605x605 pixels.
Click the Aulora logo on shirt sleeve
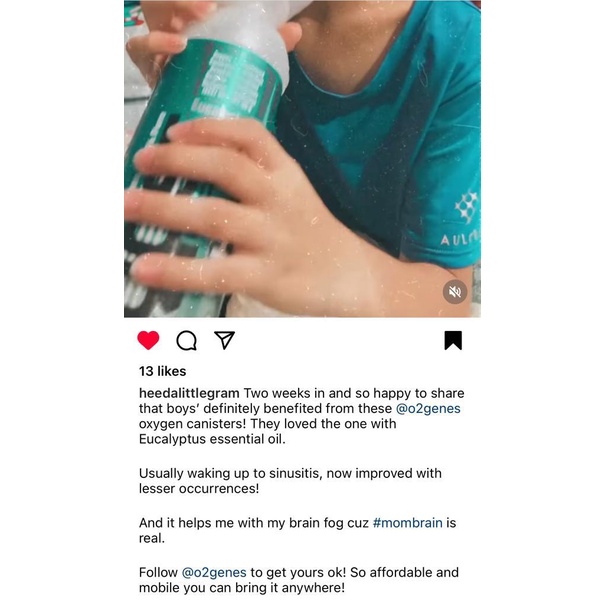(465, 218)
